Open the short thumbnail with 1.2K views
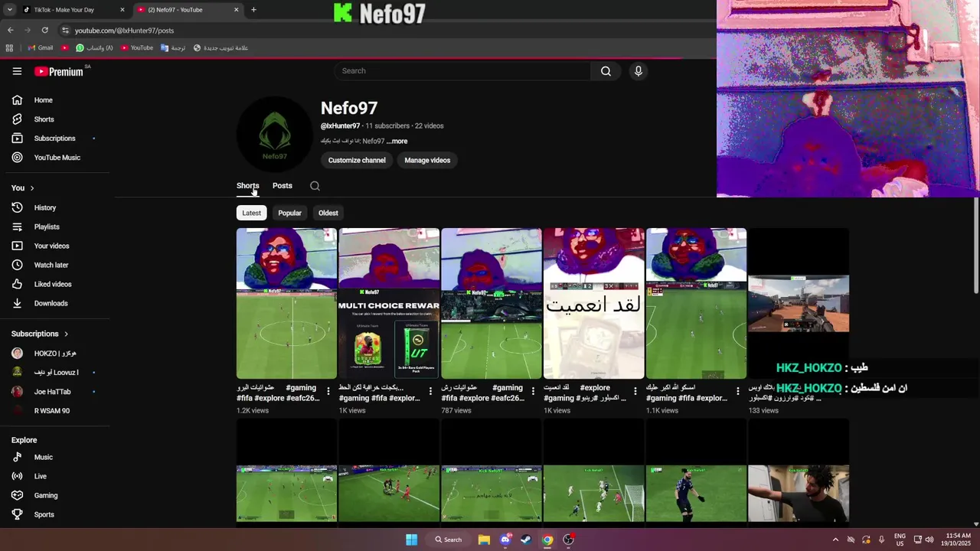 click(286, 303)
